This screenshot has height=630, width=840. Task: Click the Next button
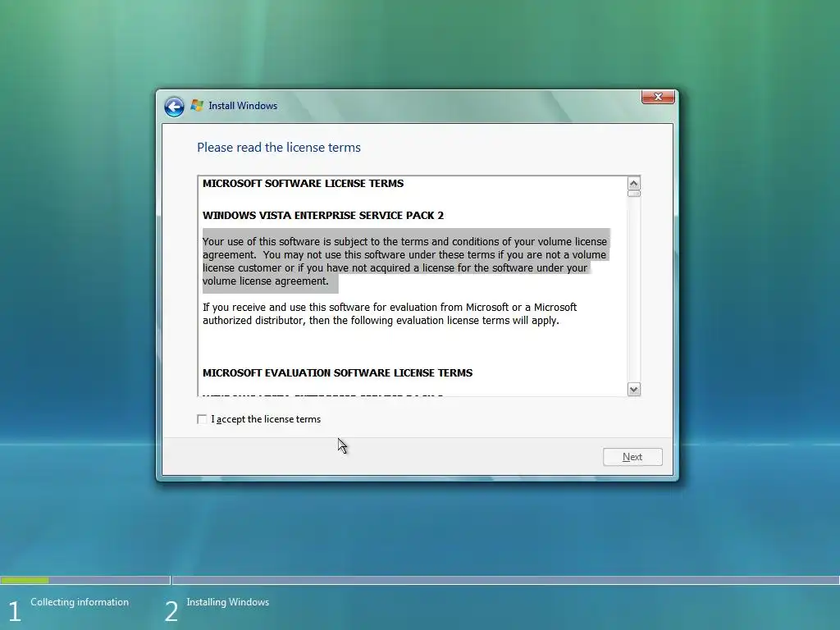632,457
